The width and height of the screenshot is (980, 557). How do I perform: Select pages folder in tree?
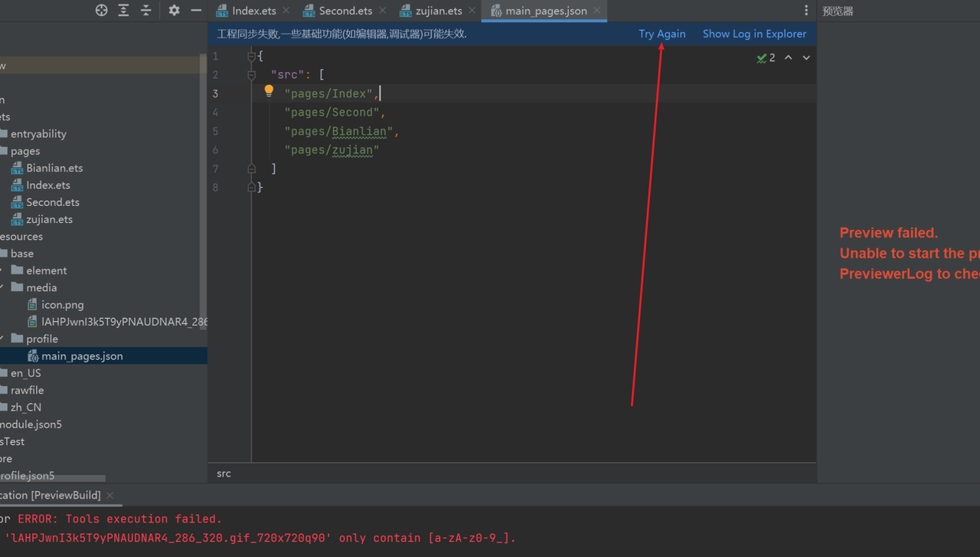24,151
